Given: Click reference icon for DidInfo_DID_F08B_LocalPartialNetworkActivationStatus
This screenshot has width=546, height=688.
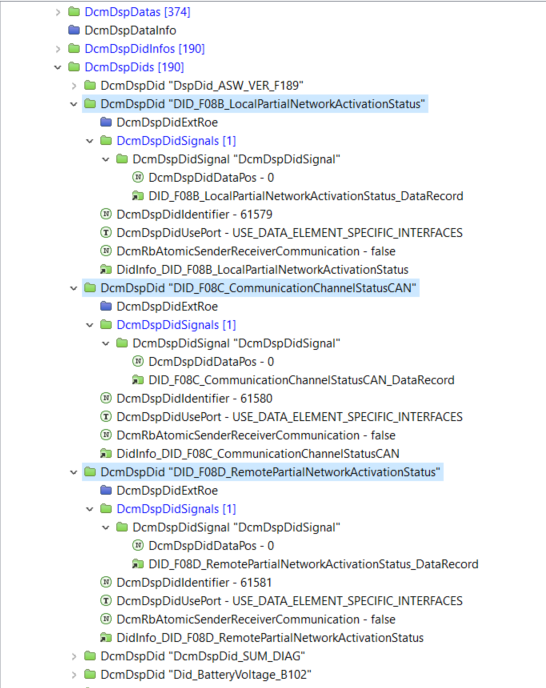Looking at the screenshot, I should (106, 269).
